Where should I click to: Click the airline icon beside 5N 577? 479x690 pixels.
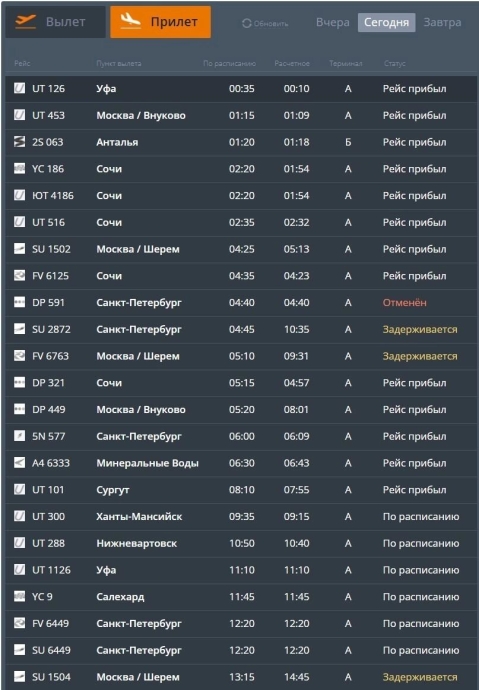(x=19, y=436)
